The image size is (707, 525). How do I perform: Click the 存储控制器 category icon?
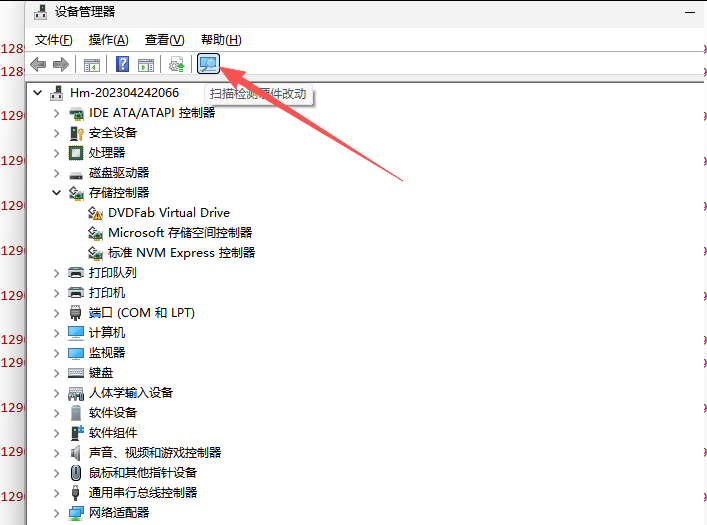coord(76,193)
